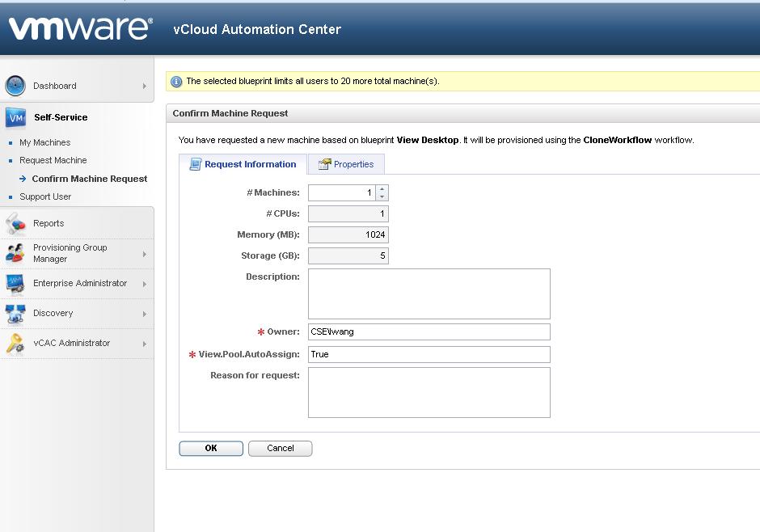Click the info icon on the blueprint banner

[178, 81]
